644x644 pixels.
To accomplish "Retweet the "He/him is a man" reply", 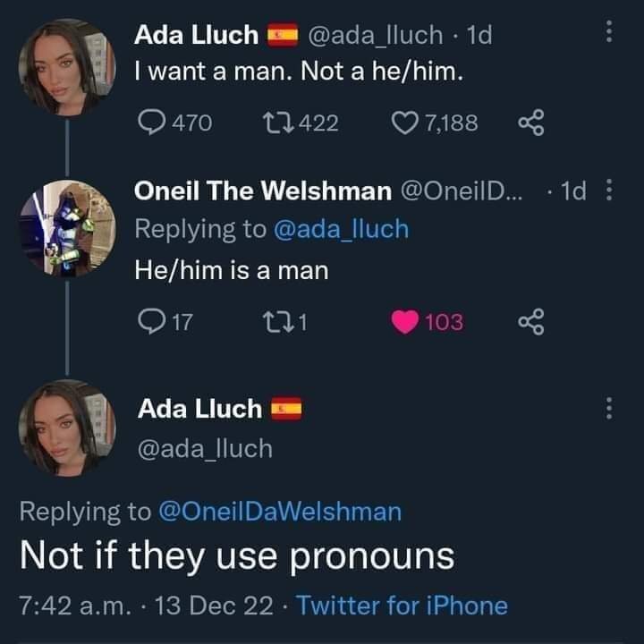I will [270, 321].
